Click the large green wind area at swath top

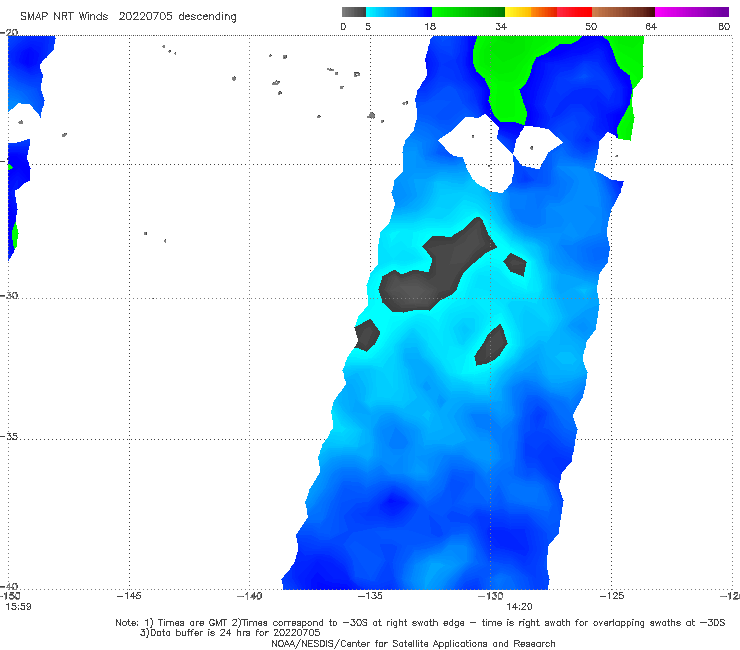click(x=510, y=71)
